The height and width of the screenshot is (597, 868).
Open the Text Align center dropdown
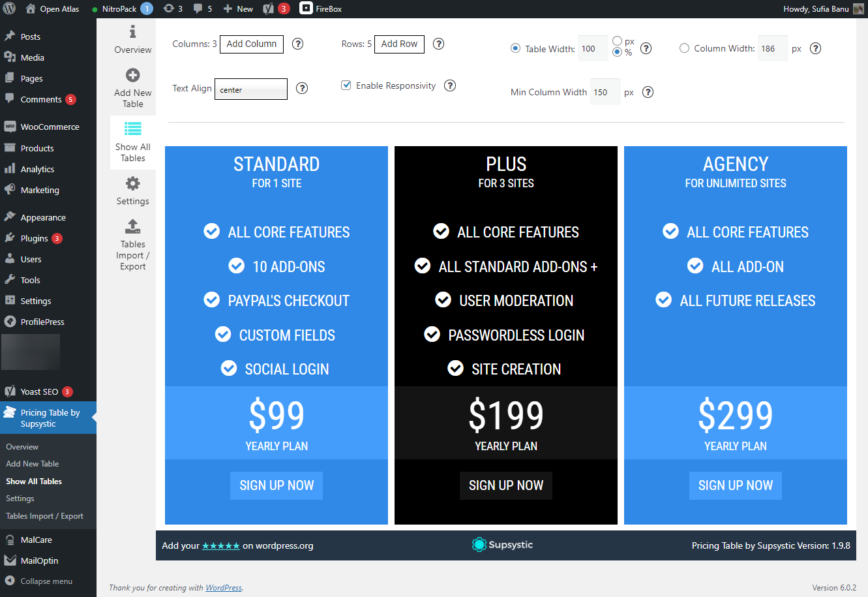point(251,89)
